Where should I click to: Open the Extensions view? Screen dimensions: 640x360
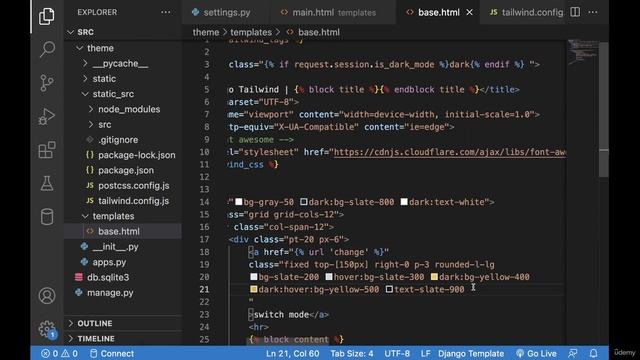(47, 150)
